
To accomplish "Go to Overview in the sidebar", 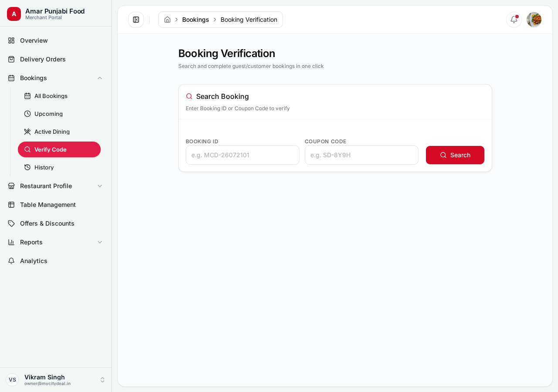I will [56, 41].
